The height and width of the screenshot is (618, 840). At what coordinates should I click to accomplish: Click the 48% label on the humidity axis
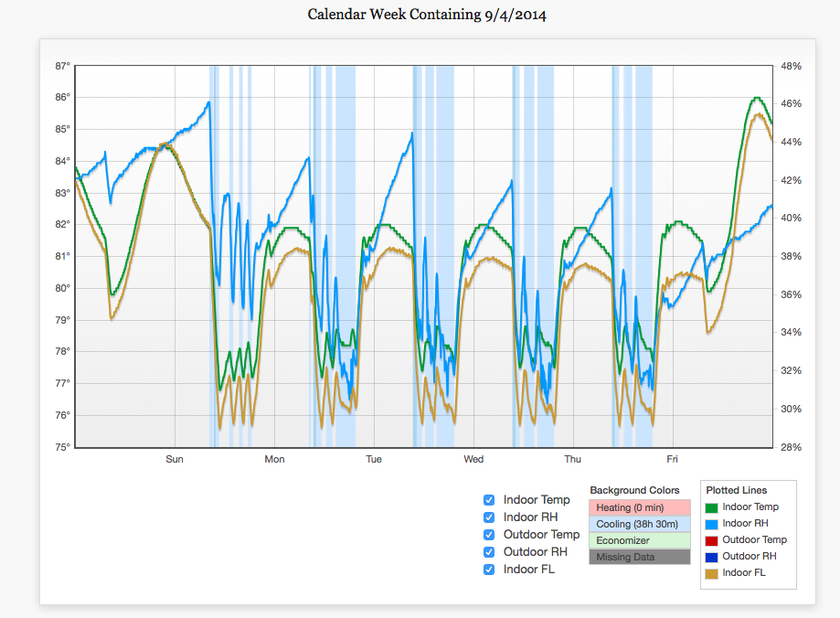[792, 67]
